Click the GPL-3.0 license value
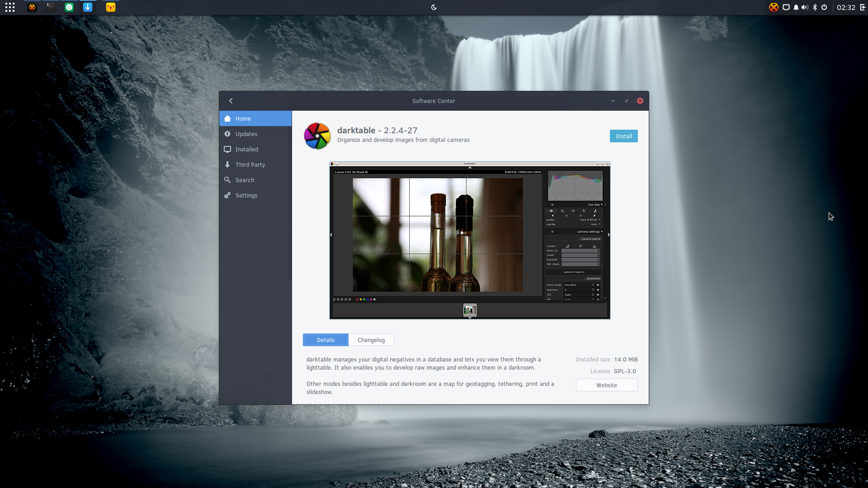This screenshot has height=488, width=868. 625,371
